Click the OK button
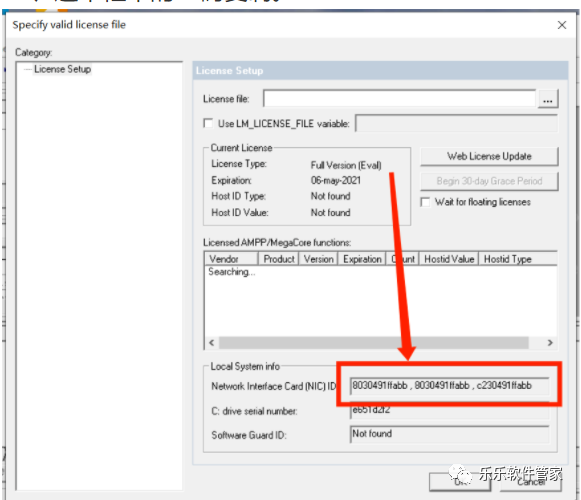Viewport: 581px width, 500px height. click(x=460, y=482)
